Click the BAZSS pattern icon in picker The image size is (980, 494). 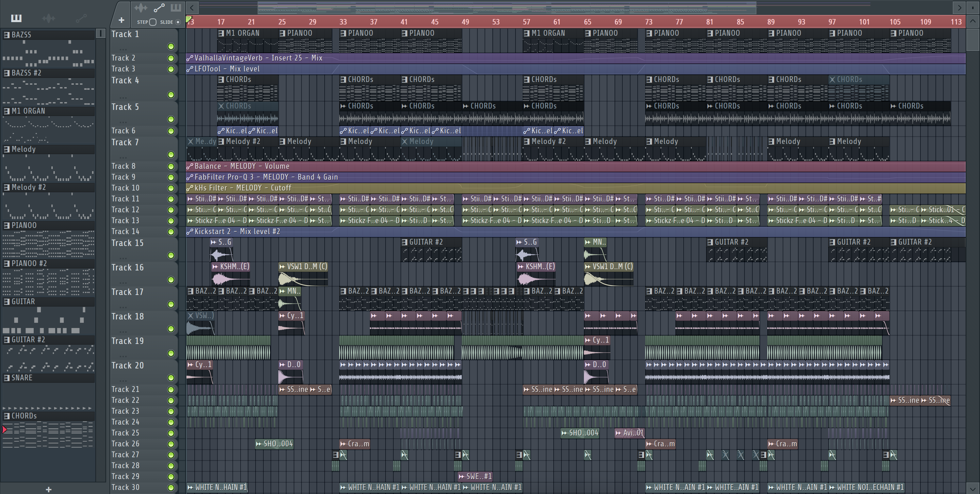6,35
